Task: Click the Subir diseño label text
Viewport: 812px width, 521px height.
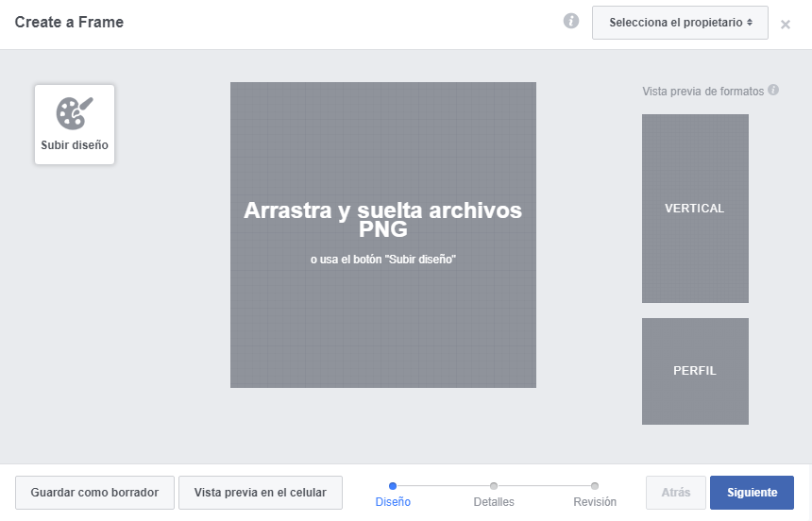Action: (x=75, y=146)
